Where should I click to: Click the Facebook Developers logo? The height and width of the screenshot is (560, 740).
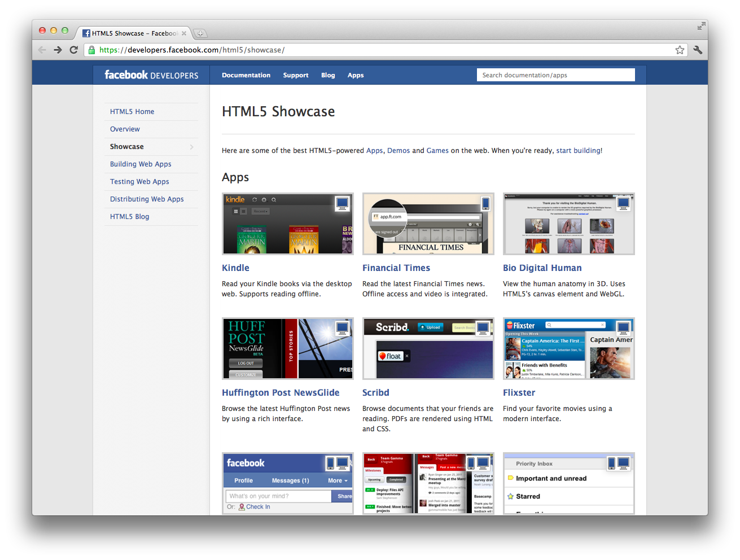pos(151,75)
